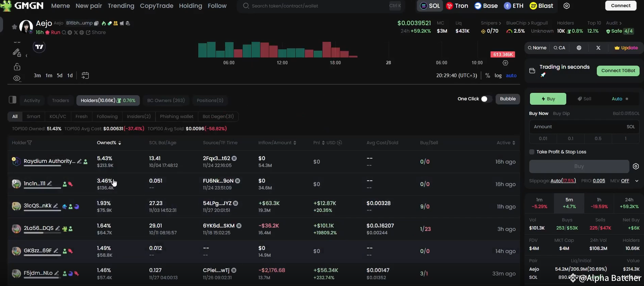644x286 pixels.
Task: Open buy settings hexagon beside the Buy button
Action: (636, 166)
